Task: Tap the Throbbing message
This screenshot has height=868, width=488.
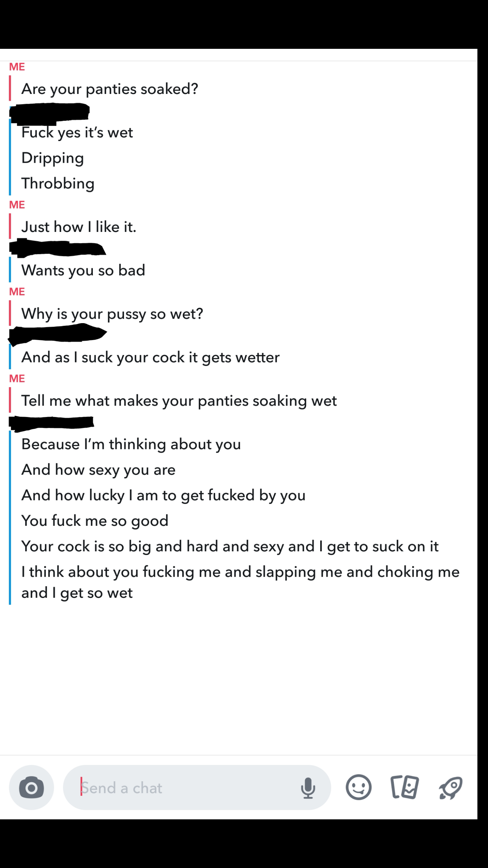Action: point(58,183)
